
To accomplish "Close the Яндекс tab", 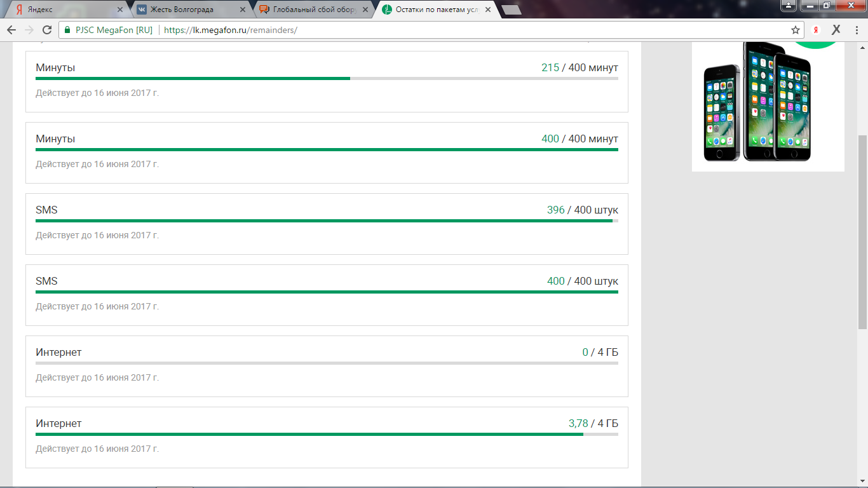I will 120,10.
